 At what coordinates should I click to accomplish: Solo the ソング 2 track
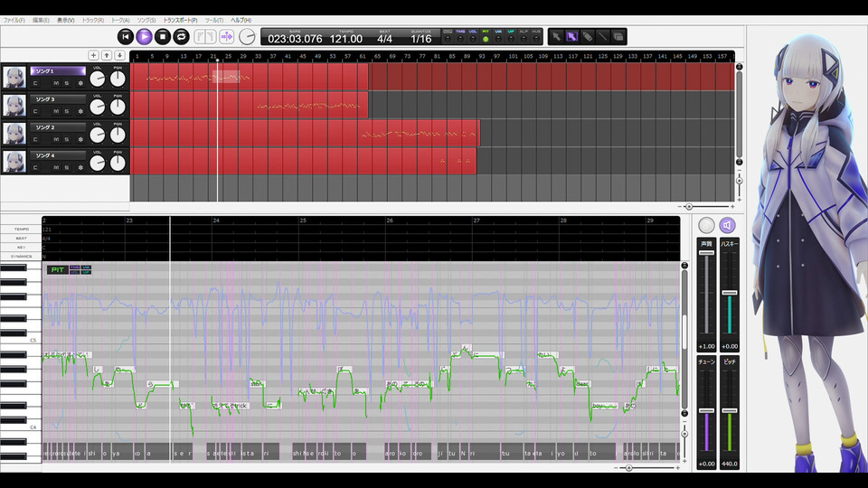click(66, 139)
